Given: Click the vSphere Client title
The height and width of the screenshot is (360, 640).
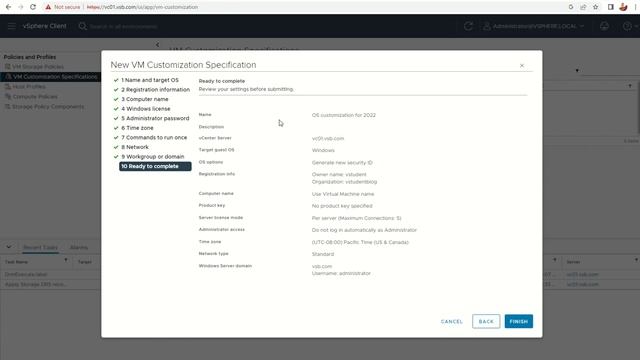Looking at the screenshot, I should click(44, 26).
